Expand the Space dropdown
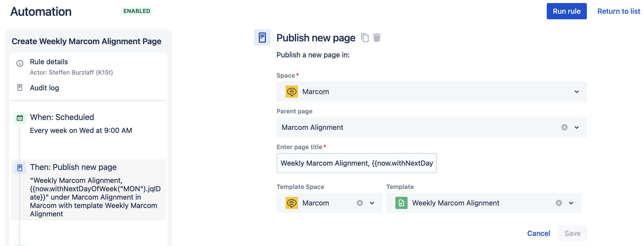Image resolution: width=644 pixels, height=246 pixels. 576,92
